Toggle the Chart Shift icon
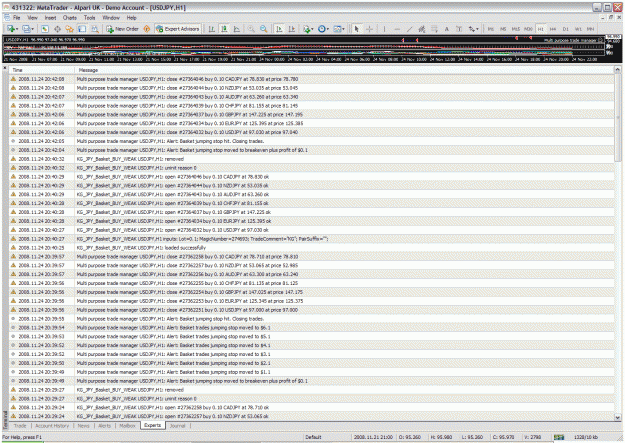Image resolution: width=625 pixels, height=443 pixels. [x=292, y=29]
